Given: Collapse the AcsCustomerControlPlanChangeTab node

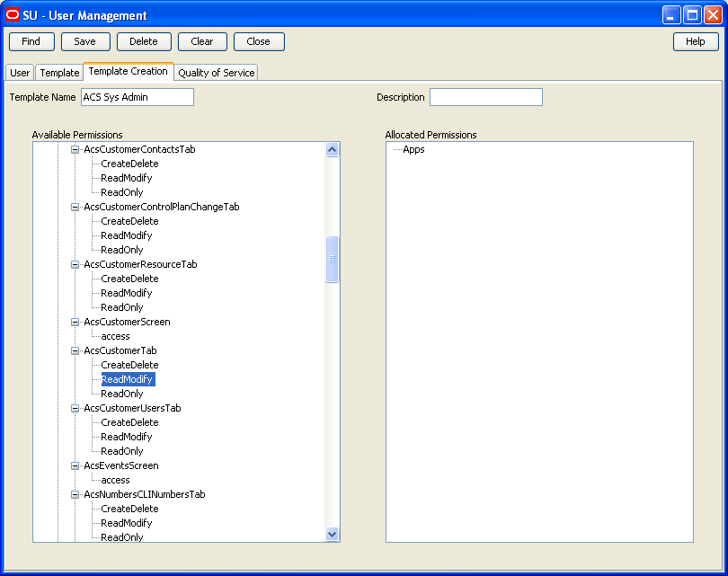Looking at the screenshot, I should (74, 207).
